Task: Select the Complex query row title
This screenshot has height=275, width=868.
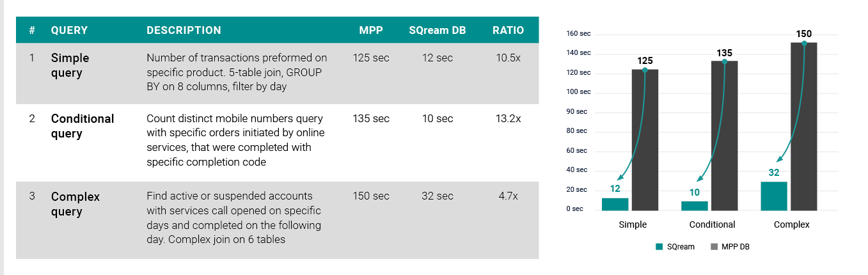Action: [x=75, y=204]
